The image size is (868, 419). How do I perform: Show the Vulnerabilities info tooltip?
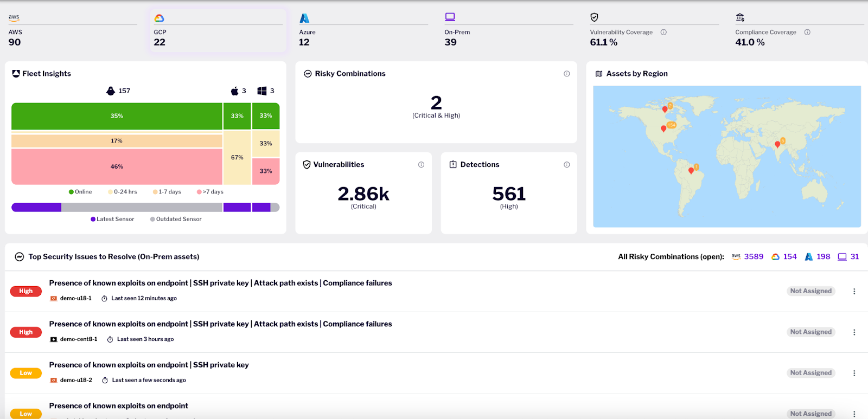click(421, 165)
